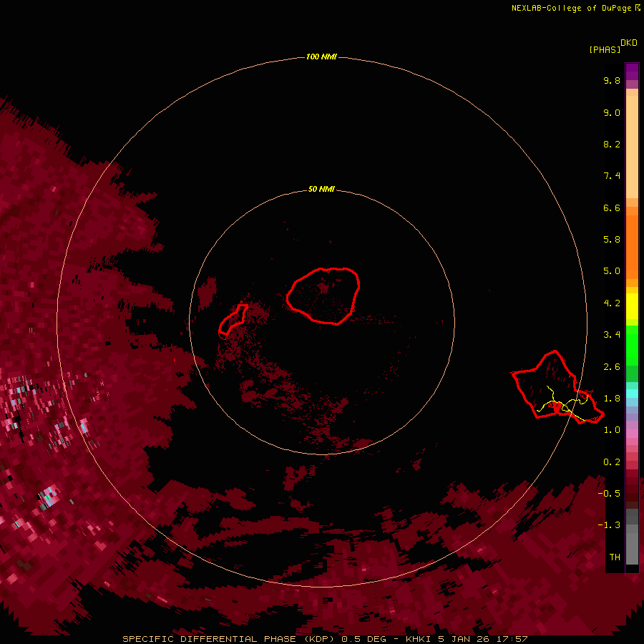Screen dimensions: 644x644
Task: Click the 6.6 scale value
Action: click(612, 208)
